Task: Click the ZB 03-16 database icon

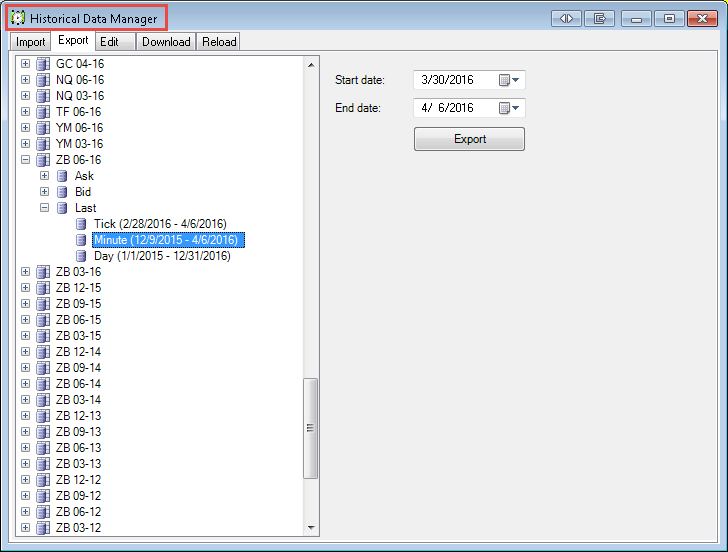Action: click(x=43, y=272)
